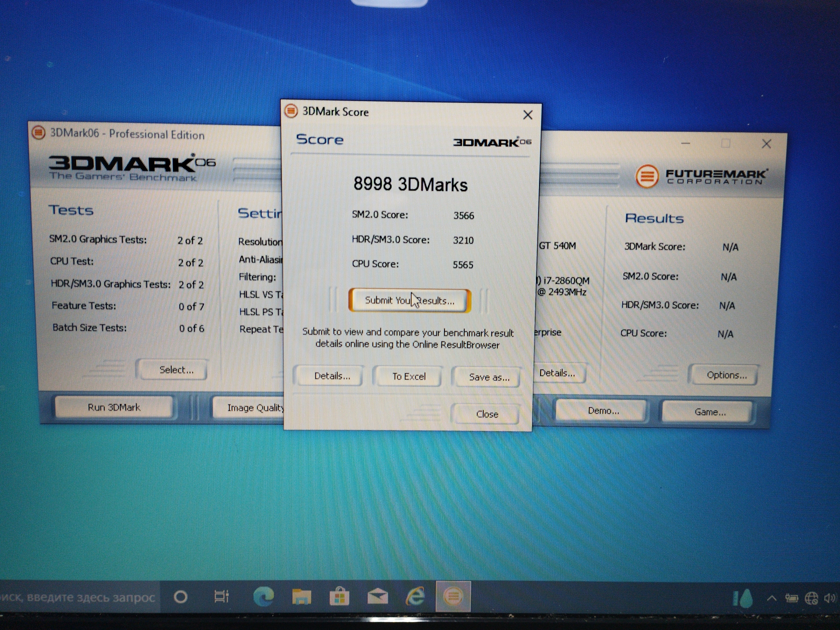
Task: Click taskbar search box
Action: point(80,597)
